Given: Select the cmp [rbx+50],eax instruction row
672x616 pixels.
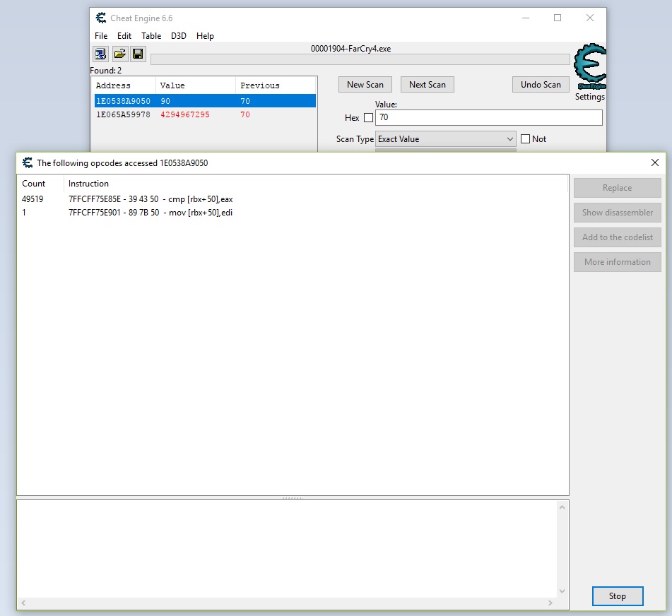Looking at the screenshot, I should click(x=293, y=199).
